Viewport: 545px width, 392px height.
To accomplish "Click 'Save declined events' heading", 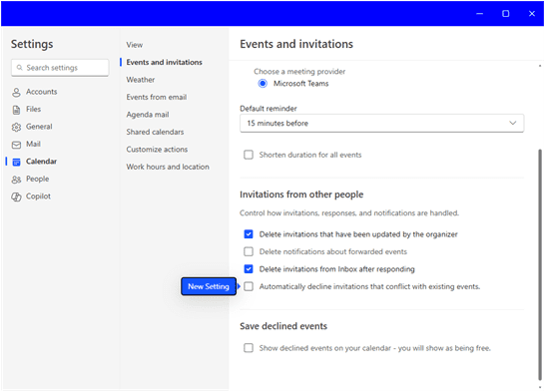I will (x=283, y=326).
